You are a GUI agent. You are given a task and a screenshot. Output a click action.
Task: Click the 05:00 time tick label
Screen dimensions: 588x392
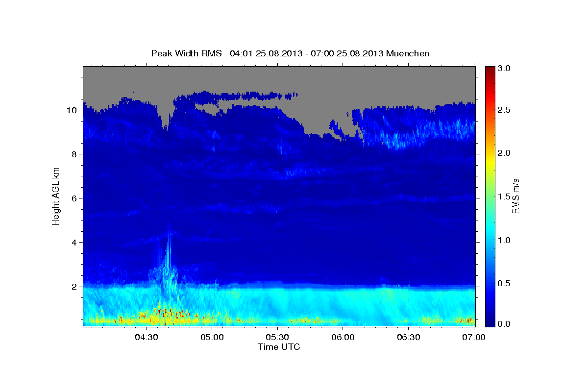(212, 337)
